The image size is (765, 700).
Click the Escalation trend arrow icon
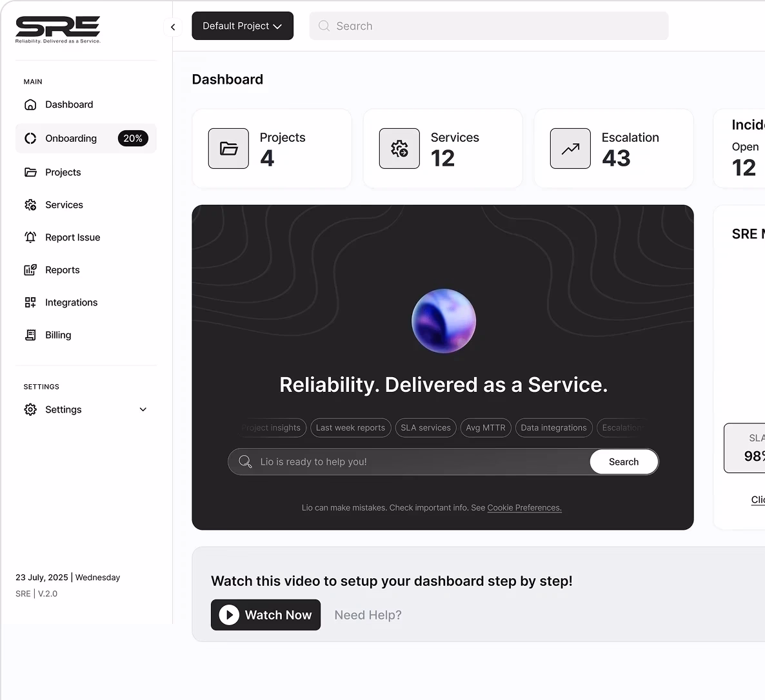pyautogui.click(x=570, y=149)
